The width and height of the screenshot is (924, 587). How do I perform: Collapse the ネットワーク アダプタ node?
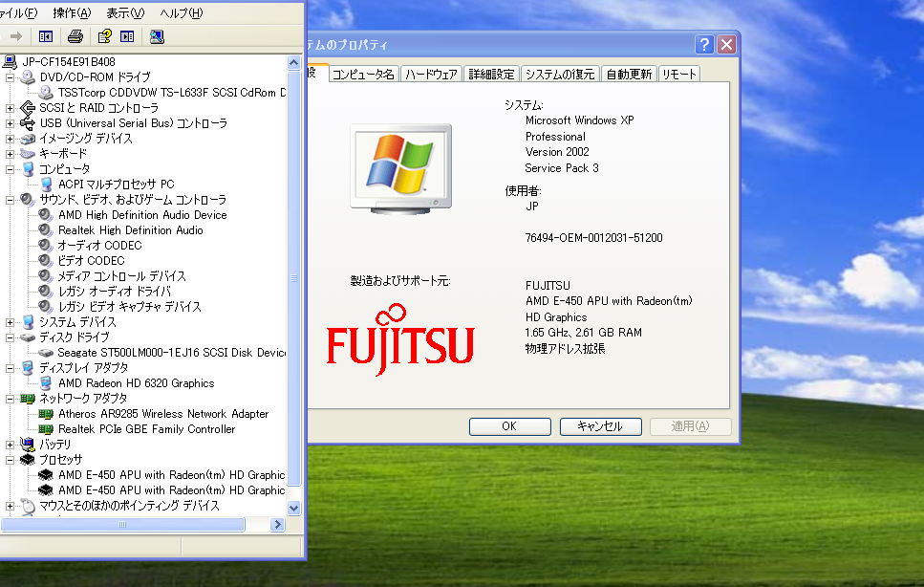click(10, 399)
